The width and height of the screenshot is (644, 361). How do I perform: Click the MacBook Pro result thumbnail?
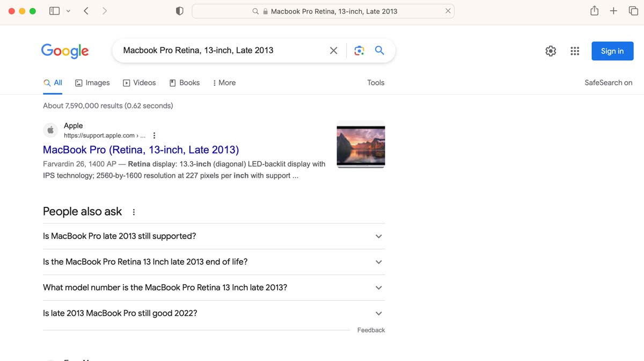(x=361, y=147)
